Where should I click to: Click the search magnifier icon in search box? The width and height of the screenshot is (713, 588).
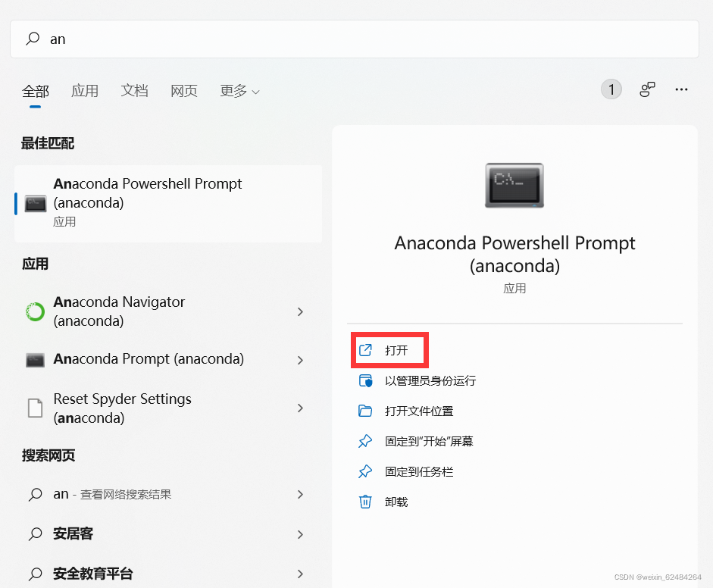30,38
